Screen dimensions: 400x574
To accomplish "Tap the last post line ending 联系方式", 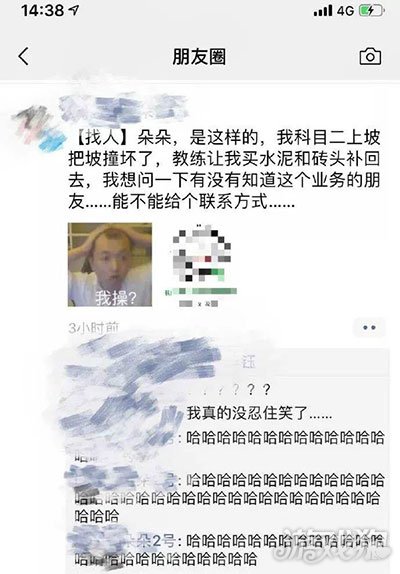I will click(x=182, y=201).
